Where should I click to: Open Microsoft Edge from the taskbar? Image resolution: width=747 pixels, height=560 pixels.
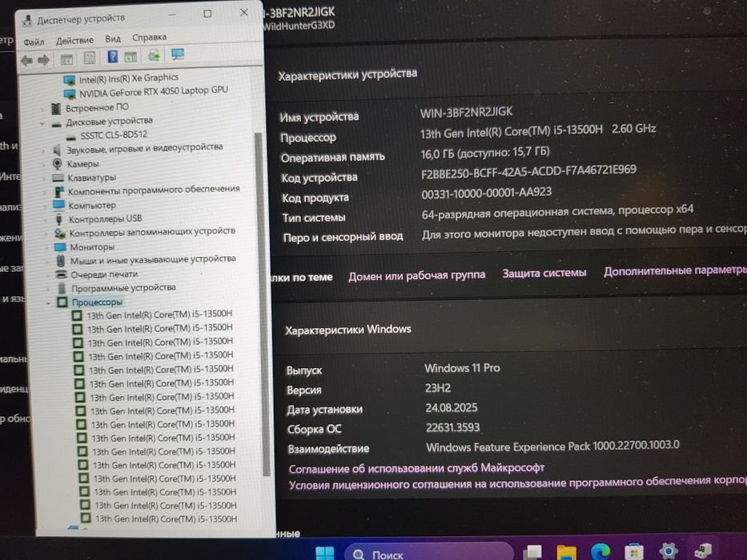point(600,552)
